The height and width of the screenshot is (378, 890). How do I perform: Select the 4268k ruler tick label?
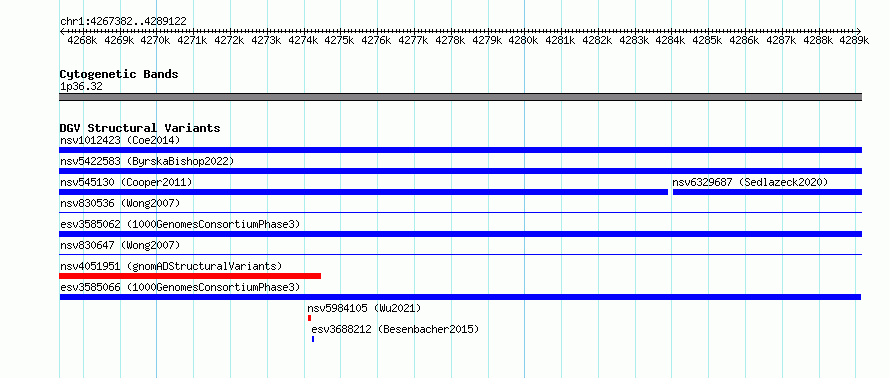(82, 40)
